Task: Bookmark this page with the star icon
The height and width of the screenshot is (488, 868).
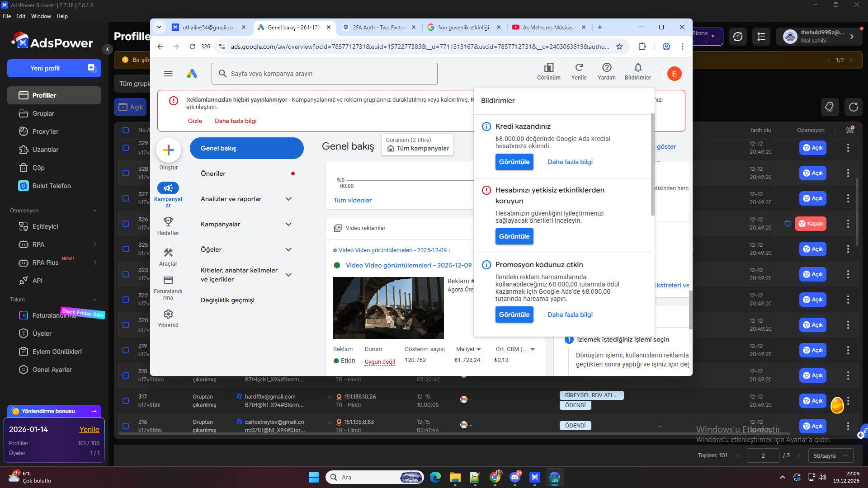Action: tap(619, 47)
